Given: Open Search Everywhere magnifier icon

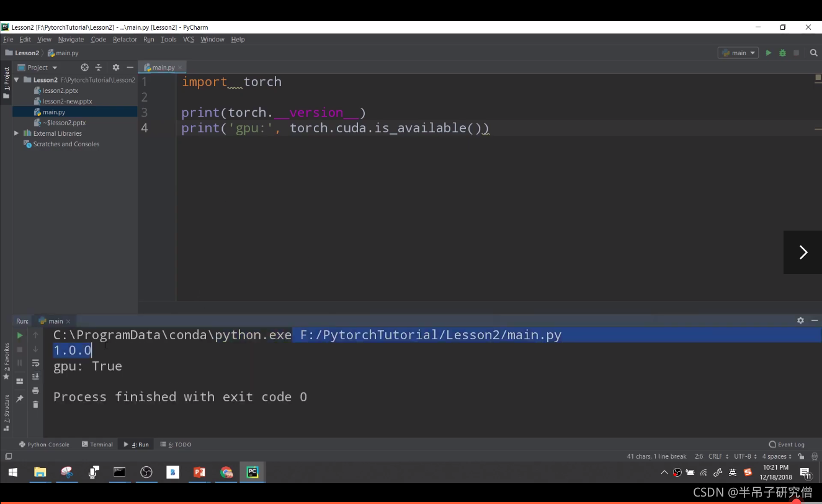Looking at the screenshot, I should tap(814, 53).
